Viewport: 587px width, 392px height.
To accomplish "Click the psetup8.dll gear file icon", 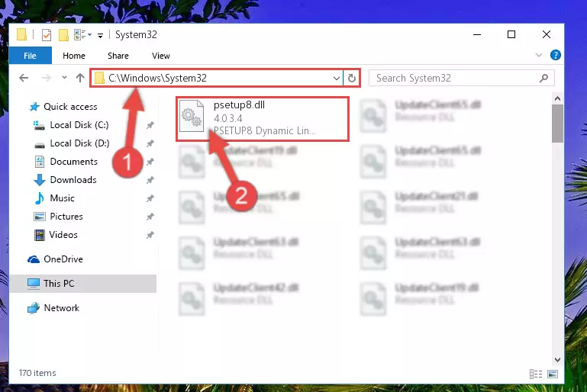I will 192,116.
